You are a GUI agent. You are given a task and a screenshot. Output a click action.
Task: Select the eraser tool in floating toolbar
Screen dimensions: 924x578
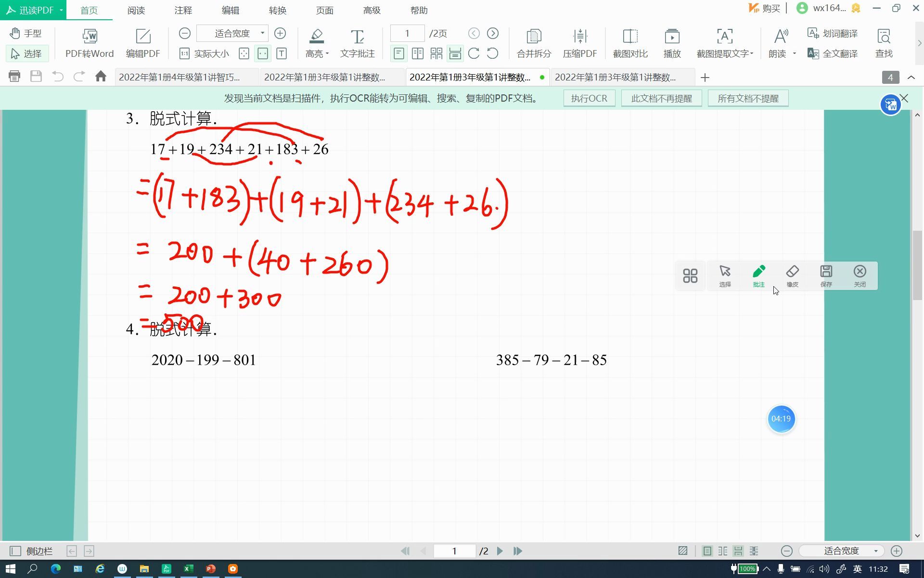792,276
